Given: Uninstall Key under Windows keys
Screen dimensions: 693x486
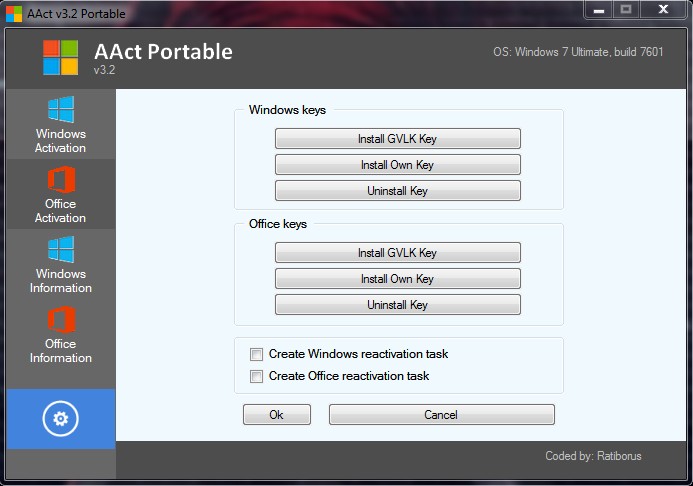Looking at the screenshot, I should click(398, 191).
